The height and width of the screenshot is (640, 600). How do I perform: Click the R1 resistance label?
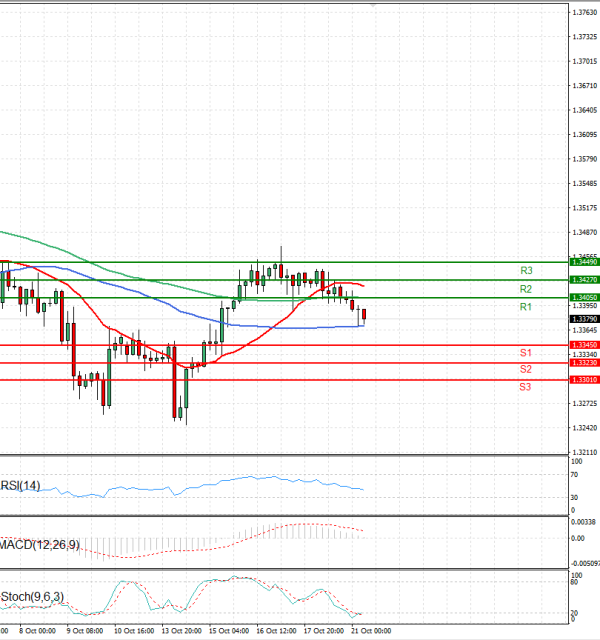click(525, 307)
